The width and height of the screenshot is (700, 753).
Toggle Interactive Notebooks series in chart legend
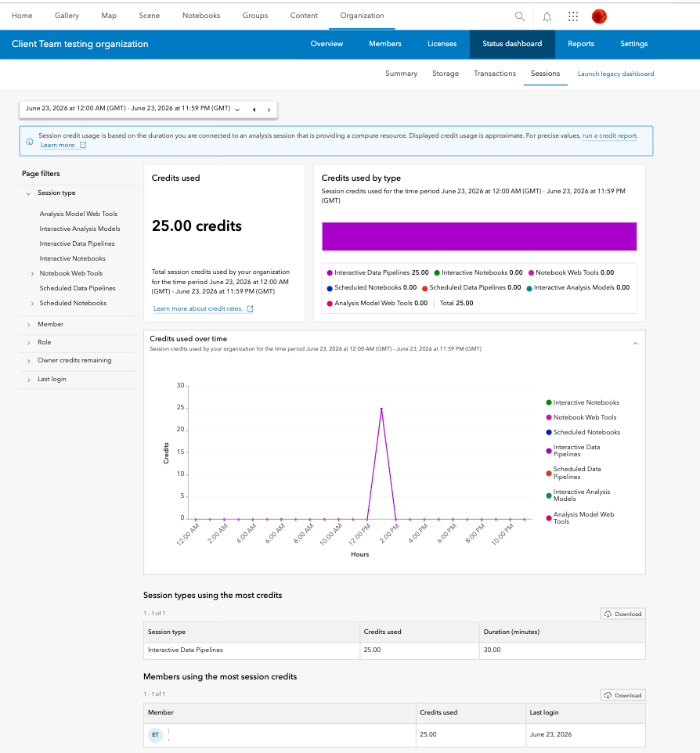click(583, 402)
